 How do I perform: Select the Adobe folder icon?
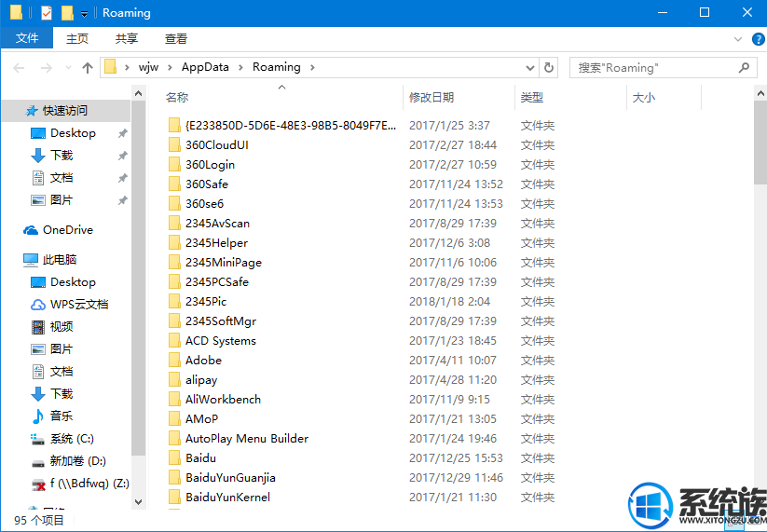(x=174, y=361)
